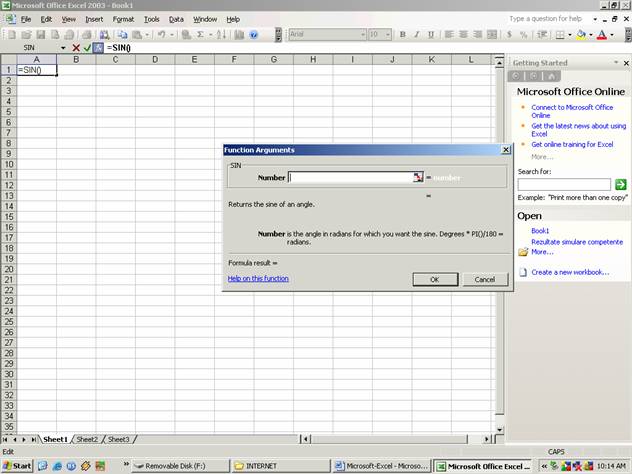Click the Undo toolbar icon
This screenshot has height=474, width=632.
pos(161,35)
